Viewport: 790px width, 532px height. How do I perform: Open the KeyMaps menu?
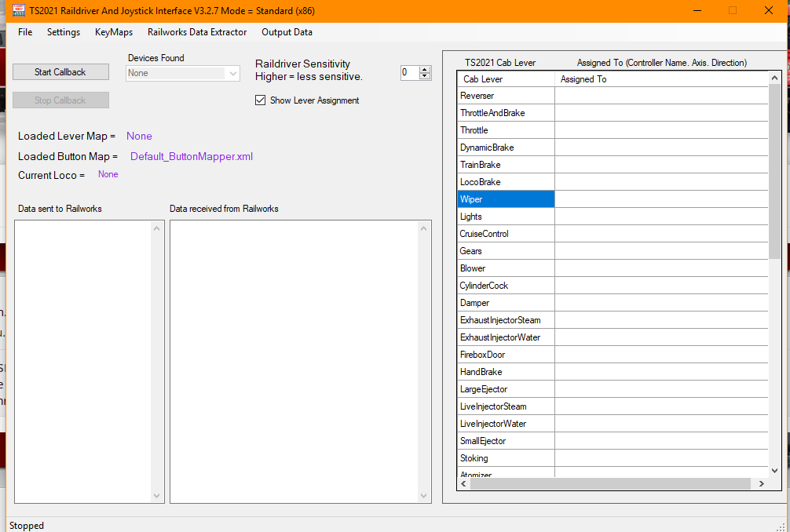pos(114,32)
